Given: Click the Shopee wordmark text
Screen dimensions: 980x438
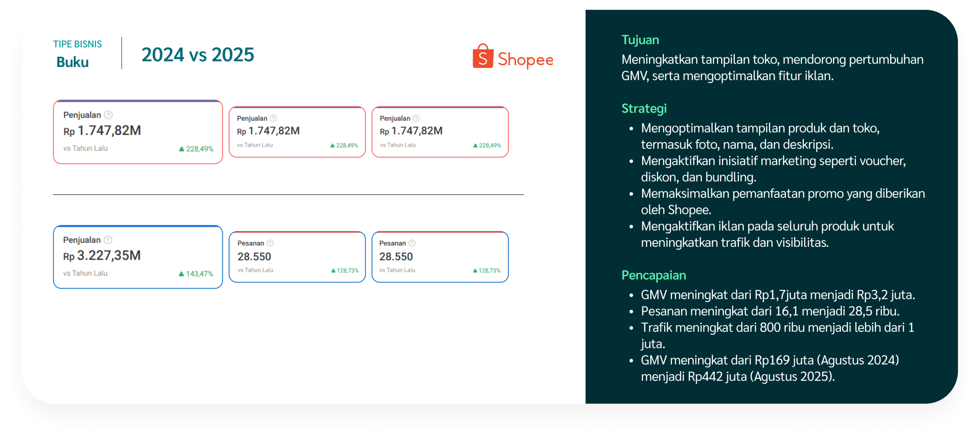Looking at the screenshot, I should point(525,60).
